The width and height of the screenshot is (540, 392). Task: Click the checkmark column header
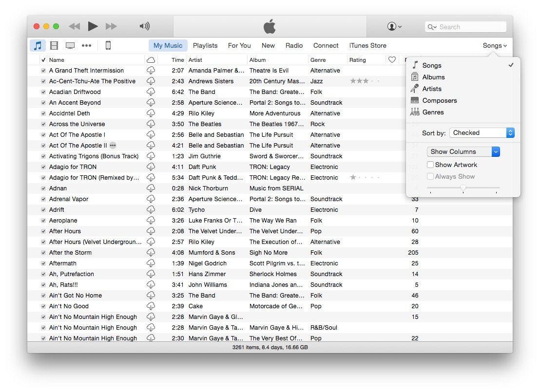pyautogui.click(x=43, y=60)
